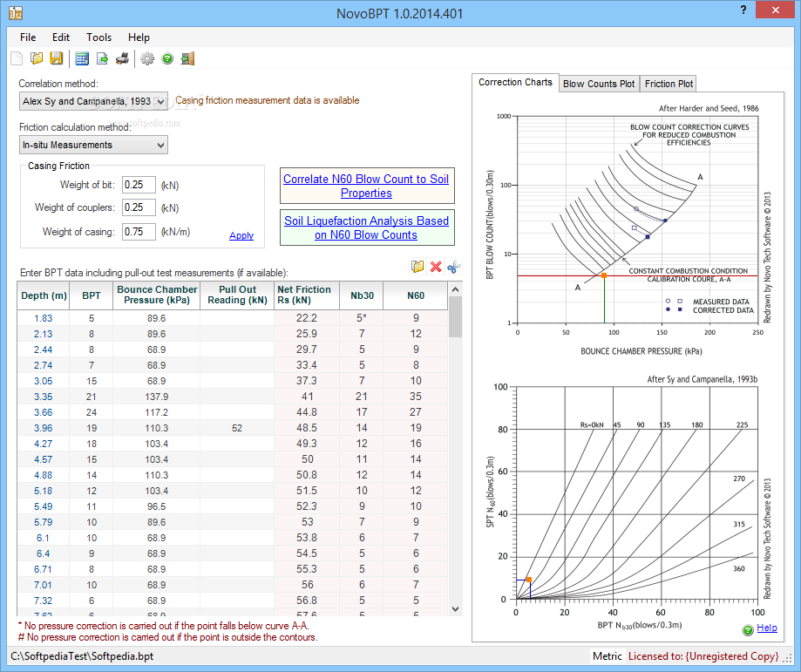Open settings via the gear toolbar icon
Screen dimensions: 801x672
pyautogui.click(x=147, y=58)
